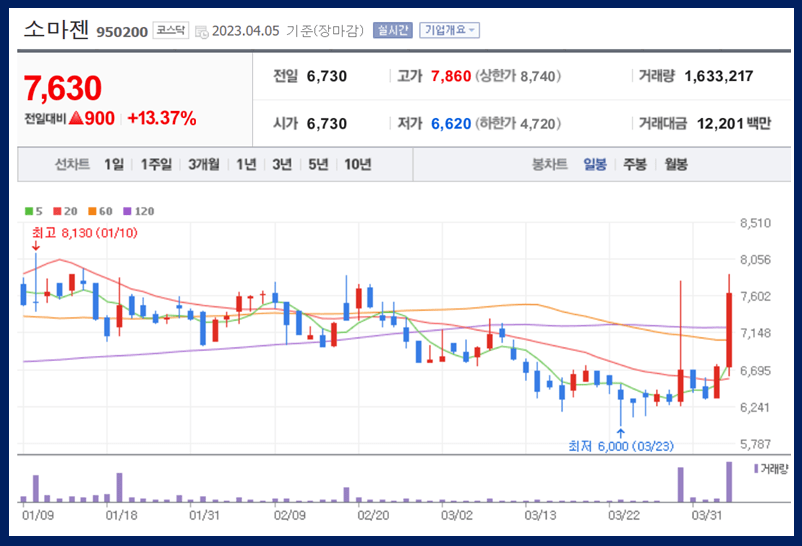Select the 1년 line chart tab

click(x=246, y=164)
